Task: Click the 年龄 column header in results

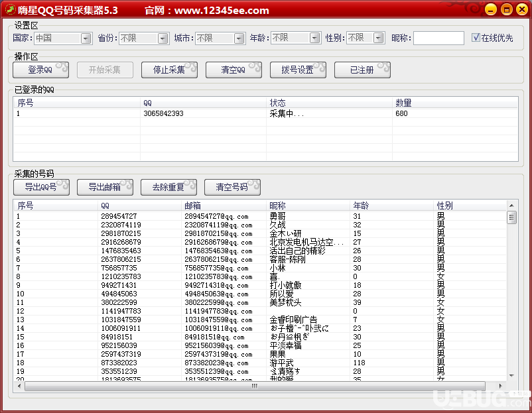Action: (391, 206)
